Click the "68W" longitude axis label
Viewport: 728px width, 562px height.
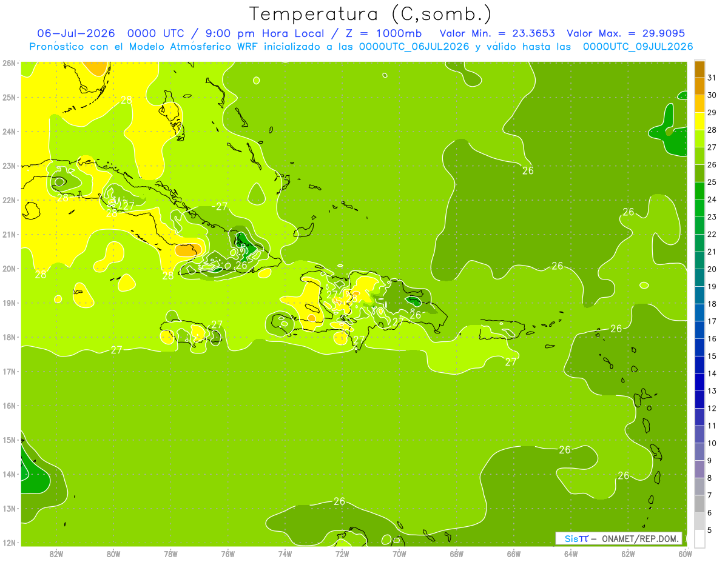[457, 554]
